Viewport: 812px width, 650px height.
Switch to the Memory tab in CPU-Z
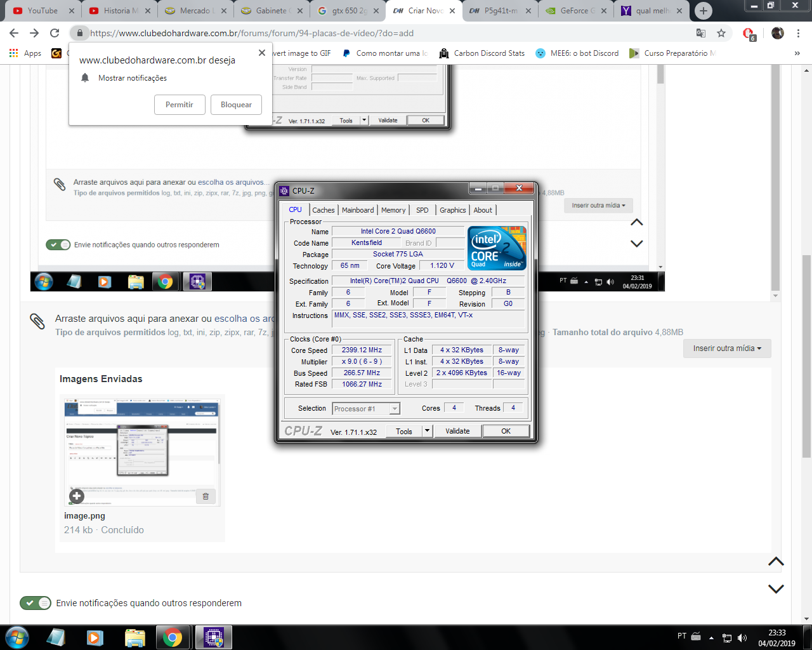click(x=393, y=210)
